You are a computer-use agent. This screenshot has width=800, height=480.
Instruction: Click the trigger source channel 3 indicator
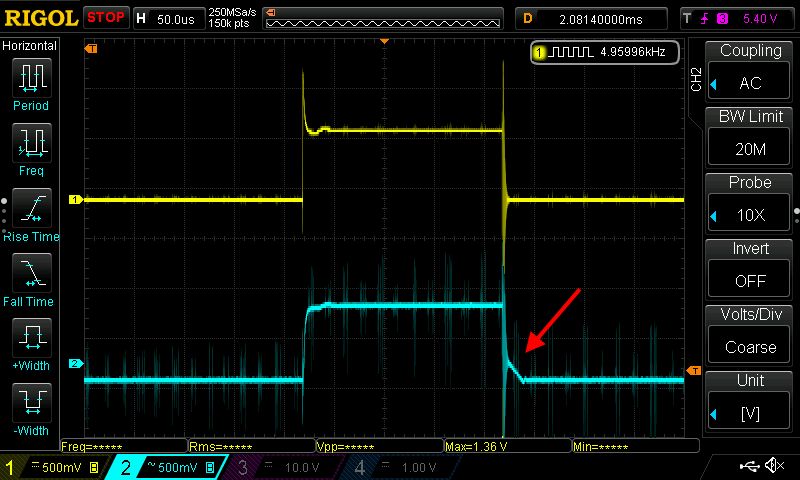click(722, 19)
